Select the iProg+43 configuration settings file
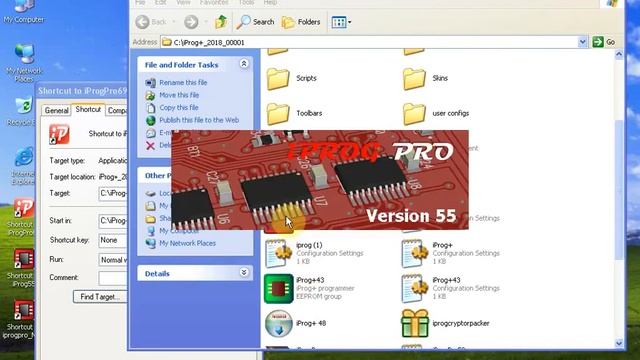The width and height of the screenshot is (640, 360). tap(450, 288)
